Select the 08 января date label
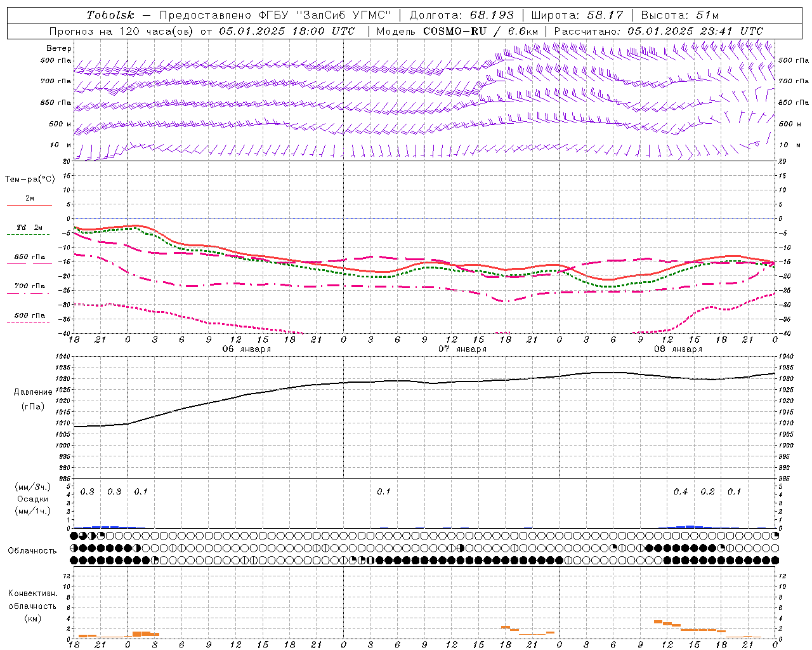Screen dimensions: 812x650 click(x=678, y=349)
